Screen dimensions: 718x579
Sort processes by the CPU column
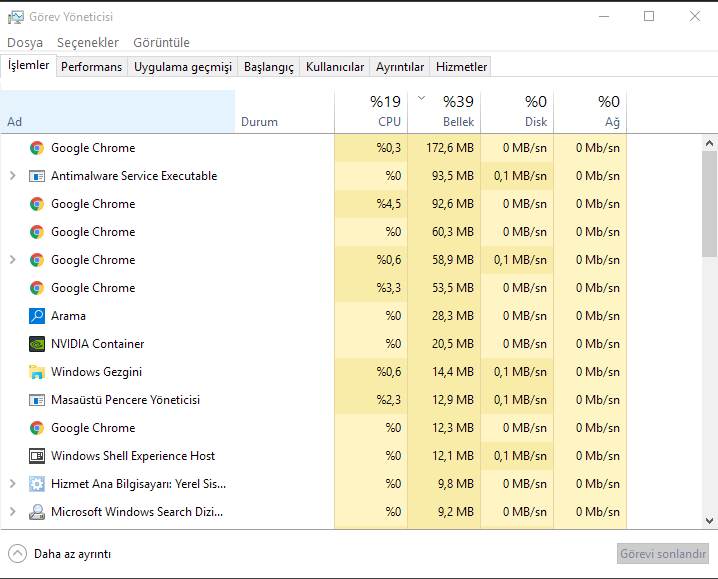tap(389, 122)
